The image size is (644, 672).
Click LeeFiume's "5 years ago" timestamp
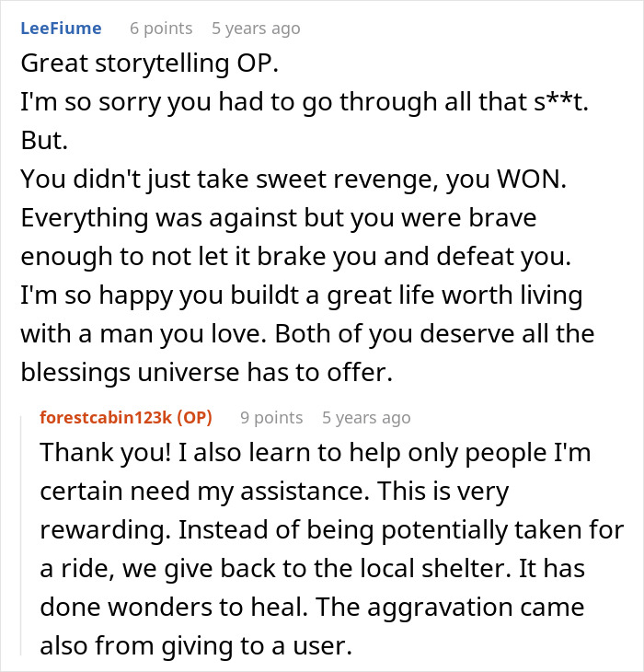(256, 29)
